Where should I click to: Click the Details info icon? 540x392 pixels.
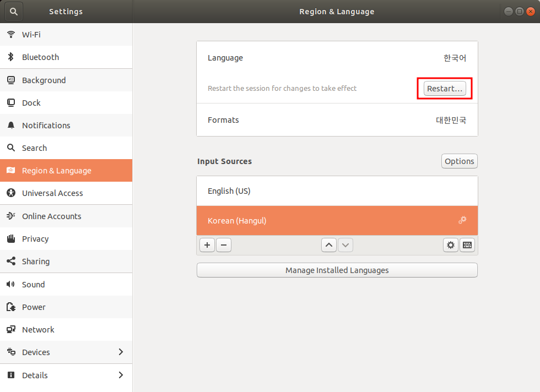[11, 375]
